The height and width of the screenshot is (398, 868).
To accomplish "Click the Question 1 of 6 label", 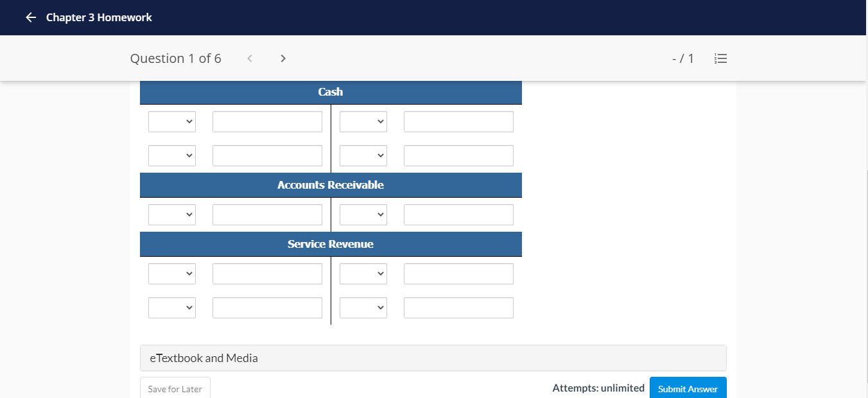I will [176, 58].
